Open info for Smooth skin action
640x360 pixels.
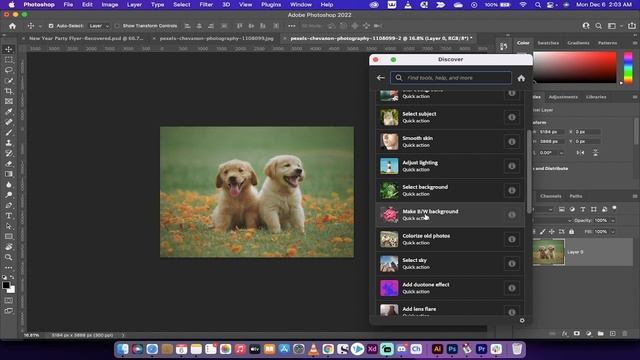512,142
